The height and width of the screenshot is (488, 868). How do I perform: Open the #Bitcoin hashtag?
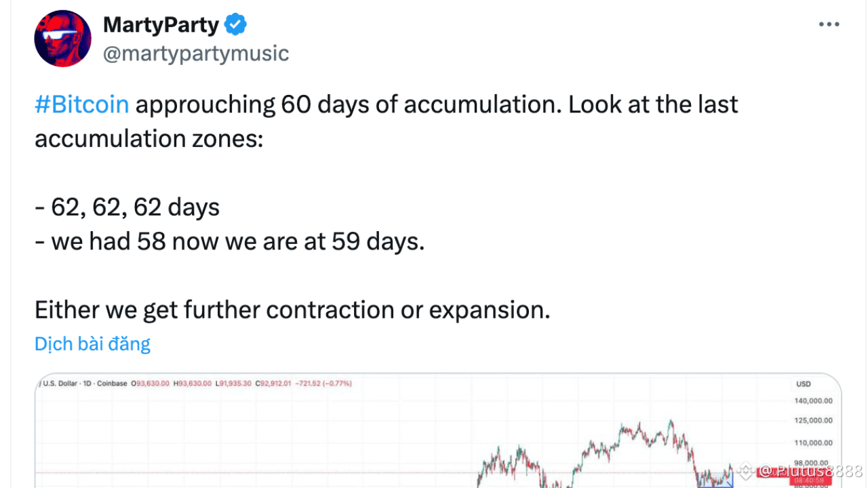81,104
